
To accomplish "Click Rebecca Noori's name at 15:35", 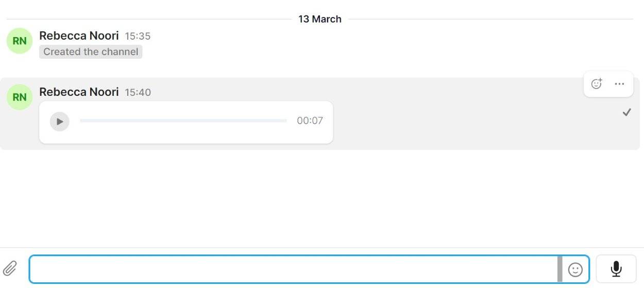I will (79, 36).
